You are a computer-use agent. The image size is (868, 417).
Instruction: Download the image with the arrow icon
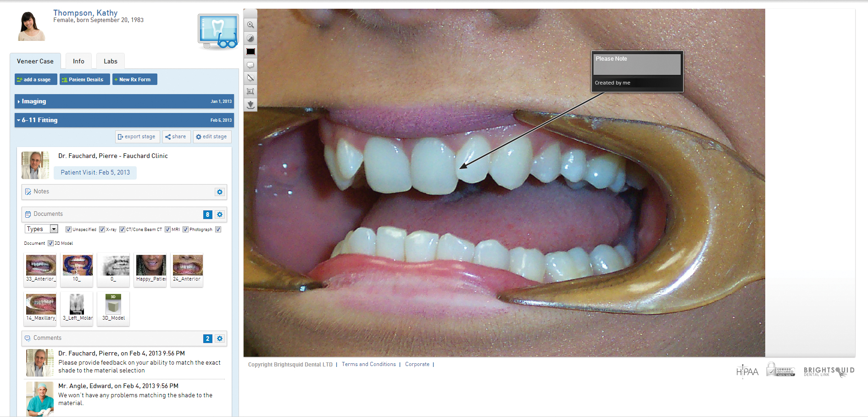pos(250,105)
